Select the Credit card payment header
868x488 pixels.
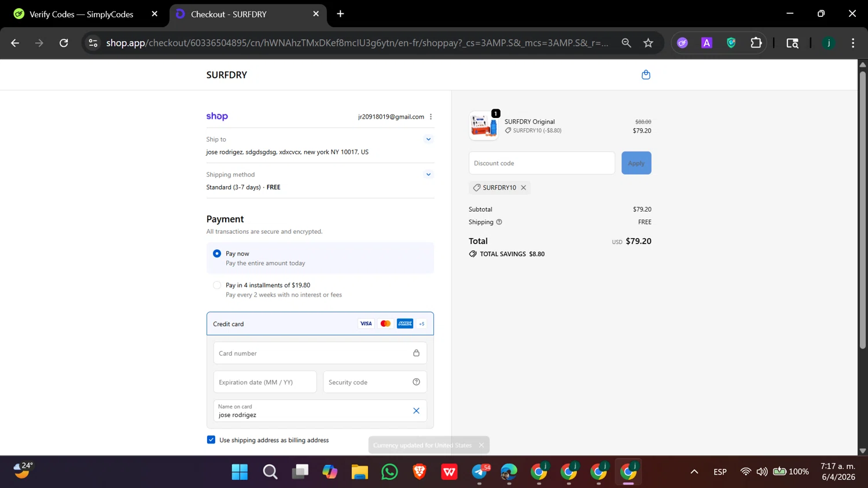(x=320, y=324)
